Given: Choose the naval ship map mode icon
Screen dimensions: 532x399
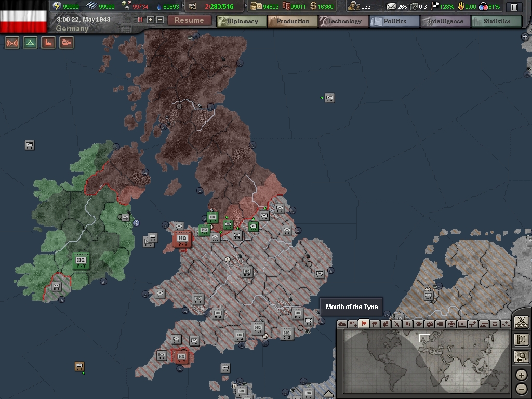Looking at the screenshot, I should tap(484, 324).
